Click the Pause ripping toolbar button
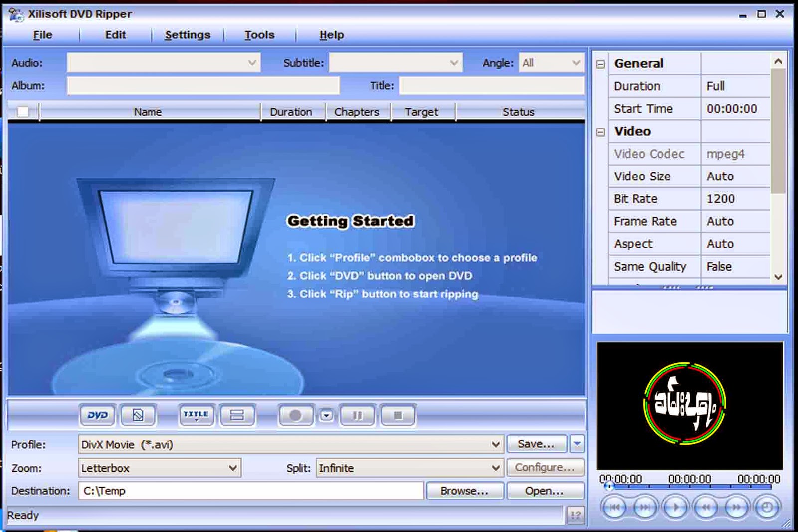798x532 pixels. click(357, 415)
